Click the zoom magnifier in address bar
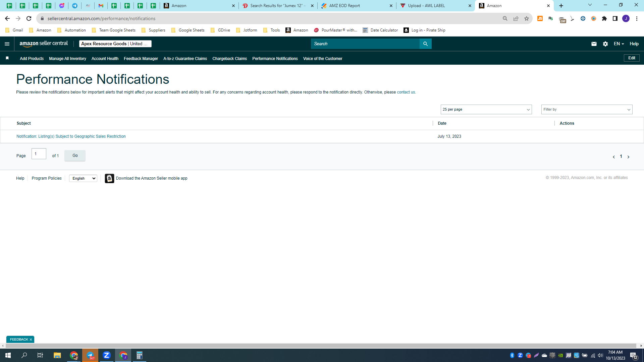The image size is (644, 362). pos(505,18)
